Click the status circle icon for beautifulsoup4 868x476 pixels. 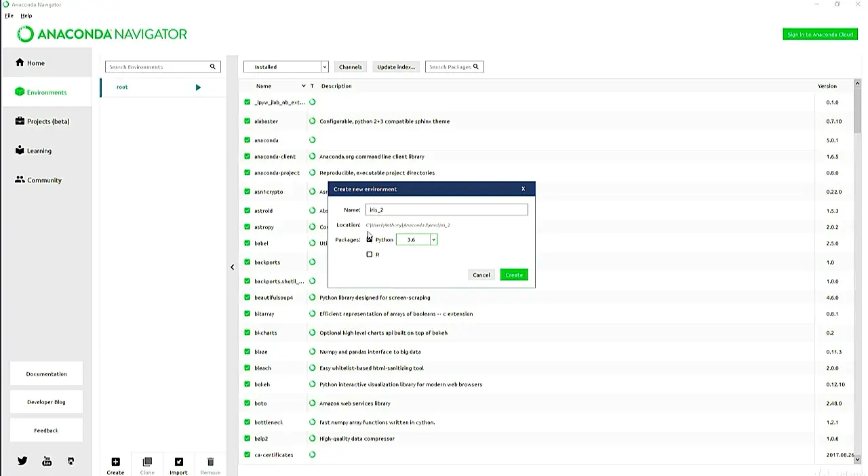pyautogui.click(x=313, y=298)
